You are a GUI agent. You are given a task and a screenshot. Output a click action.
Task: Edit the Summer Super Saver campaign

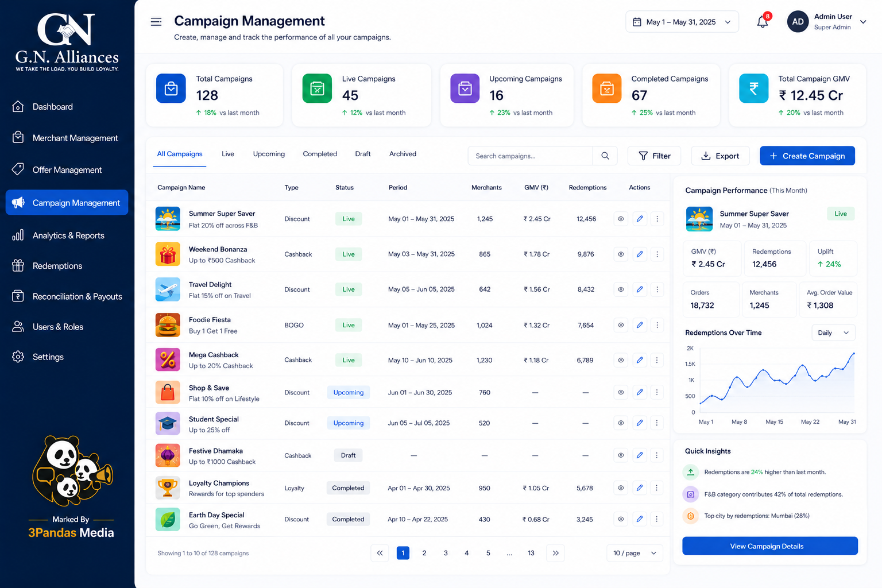click(640, 219)
